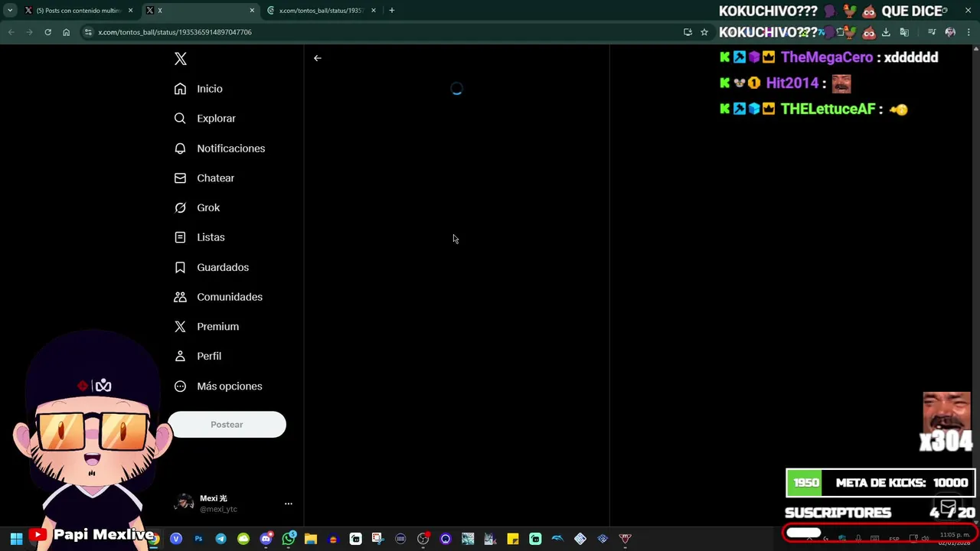Open Photoshop from the taskbar

198,539
